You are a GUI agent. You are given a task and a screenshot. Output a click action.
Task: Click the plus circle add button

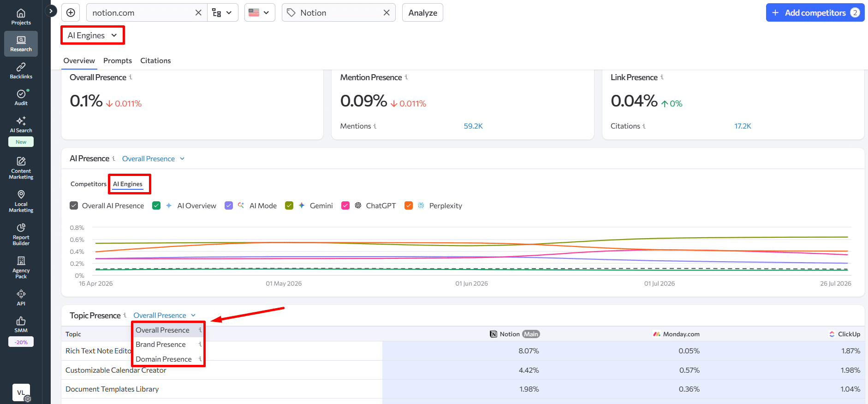tap(71, 12)
